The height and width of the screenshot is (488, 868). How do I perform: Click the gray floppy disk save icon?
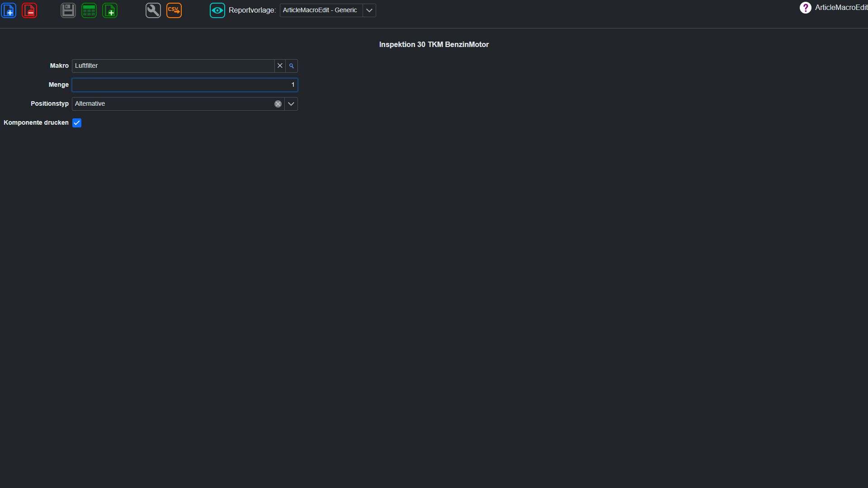coord(68,10)
